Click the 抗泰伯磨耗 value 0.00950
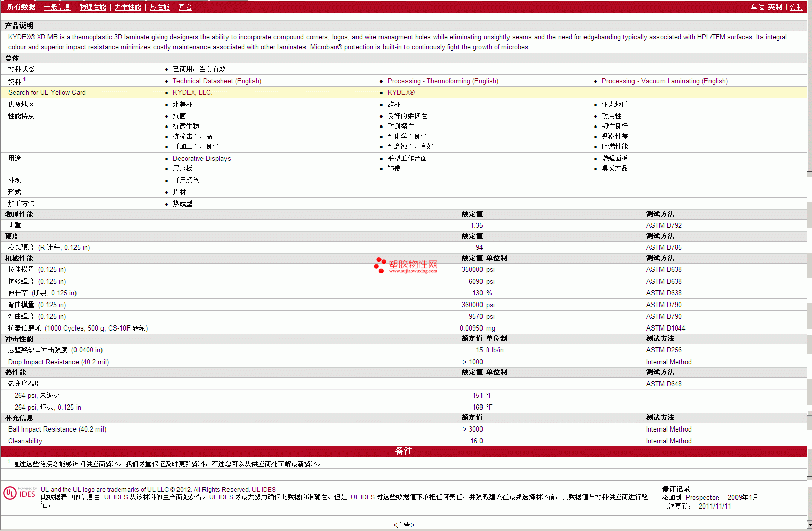Image resolution: width=812 pixels, height=531 pixels. click(471, 328)
